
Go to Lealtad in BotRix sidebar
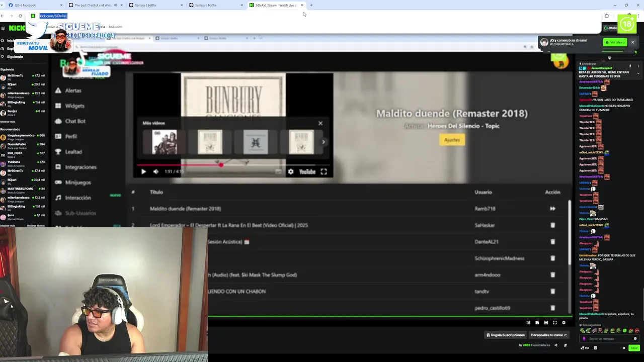[68, 152]
